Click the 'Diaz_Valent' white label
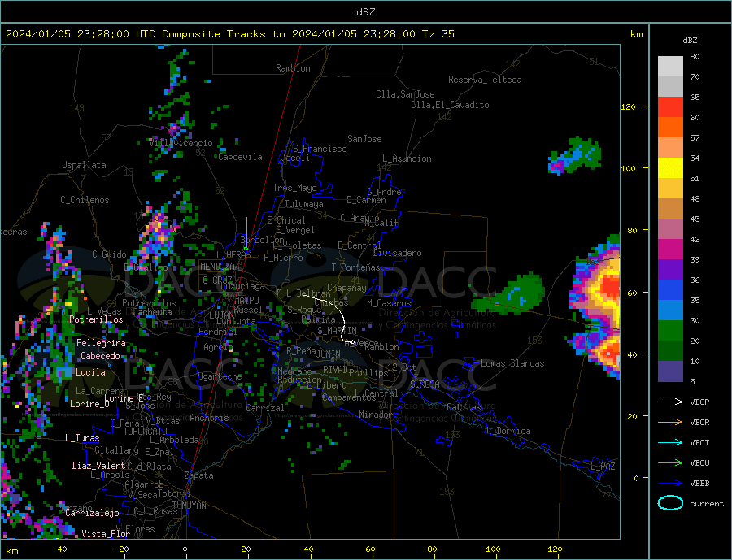732x560 pixels. pos(98,466)
